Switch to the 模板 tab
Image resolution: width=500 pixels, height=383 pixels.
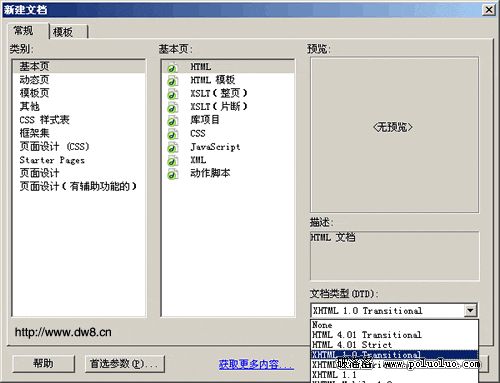pos(68,32)
